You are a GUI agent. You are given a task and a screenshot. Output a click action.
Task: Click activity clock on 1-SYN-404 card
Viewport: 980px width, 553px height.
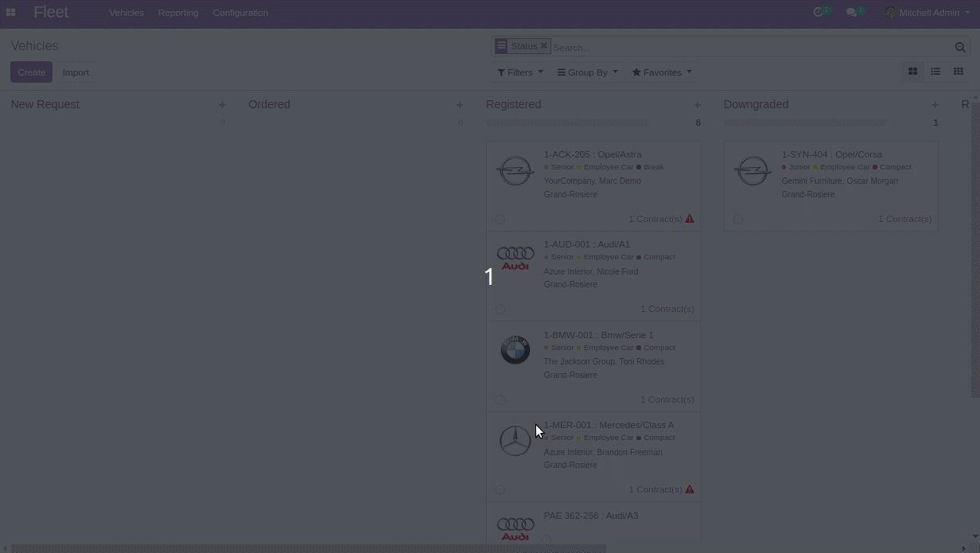click(738, 219)
